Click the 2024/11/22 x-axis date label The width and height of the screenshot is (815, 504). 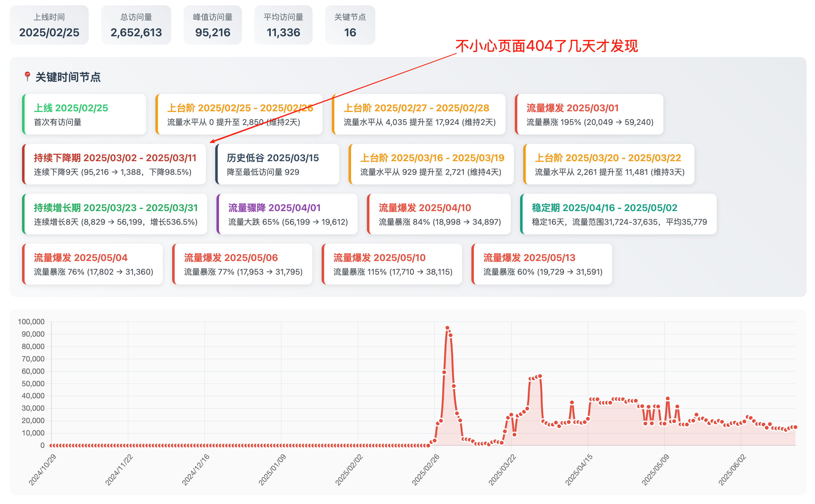pyautogui.click(x=119, y=470)
